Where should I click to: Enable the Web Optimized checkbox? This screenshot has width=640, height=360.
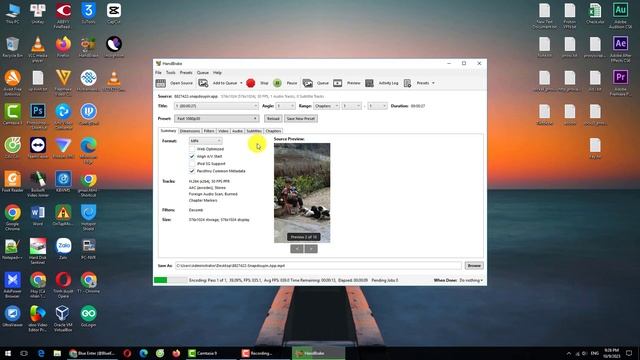pos(192,149)
